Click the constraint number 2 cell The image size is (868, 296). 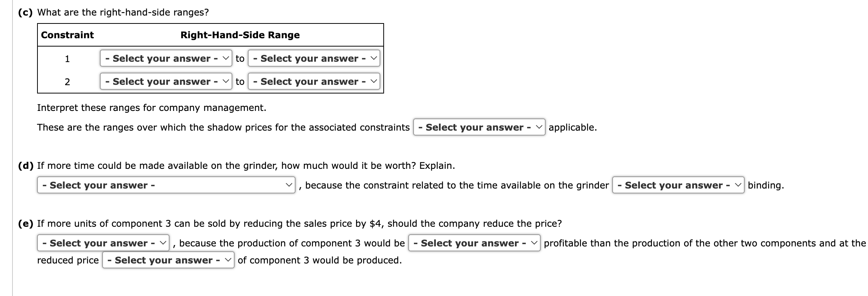[67, 82]
